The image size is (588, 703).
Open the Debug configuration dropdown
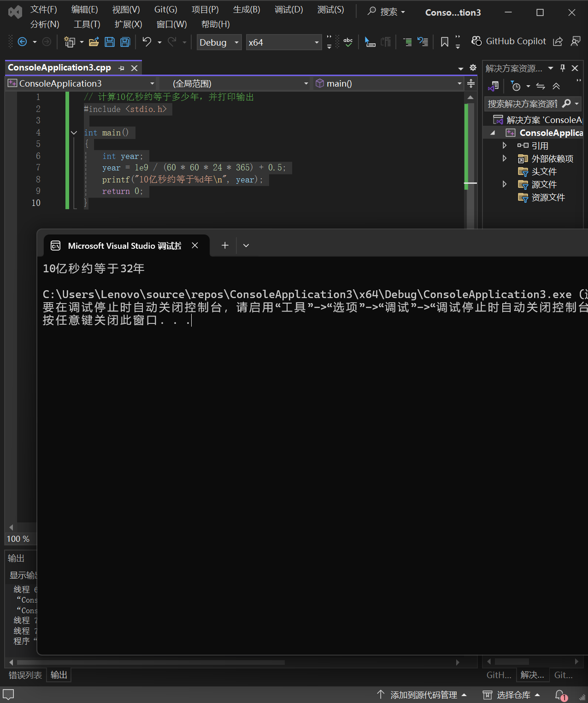point(219,42)
